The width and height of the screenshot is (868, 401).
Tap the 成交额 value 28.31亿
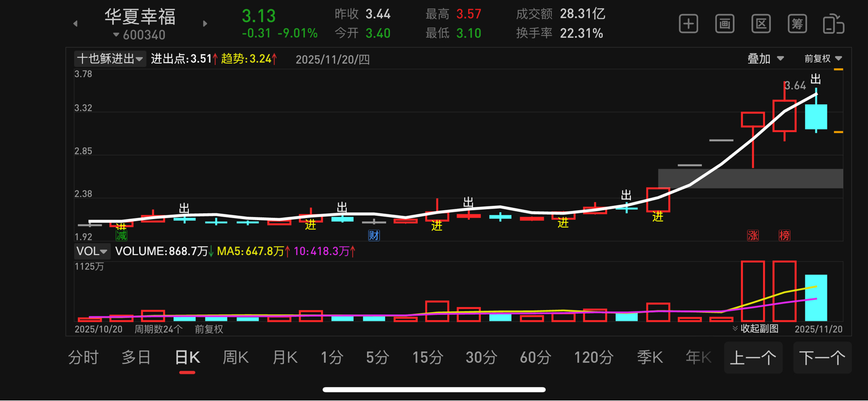pos(582,14)
